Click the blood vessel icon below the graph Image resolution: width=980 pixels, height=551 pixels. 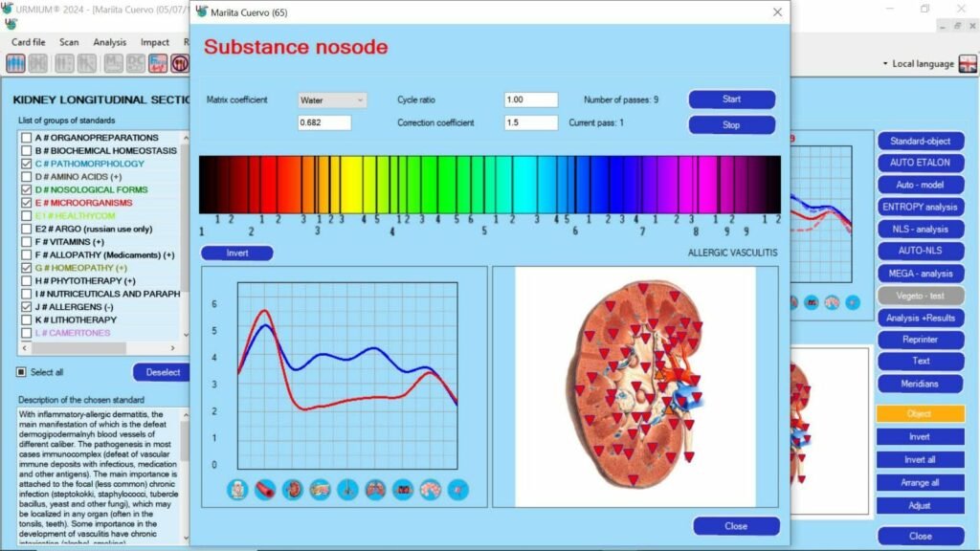coord(265,490)
